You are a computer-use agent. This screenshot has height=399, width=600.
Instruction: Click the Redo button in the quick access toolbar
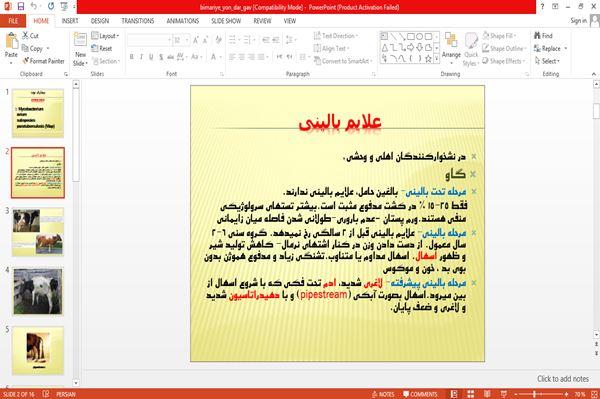(51, 6)
